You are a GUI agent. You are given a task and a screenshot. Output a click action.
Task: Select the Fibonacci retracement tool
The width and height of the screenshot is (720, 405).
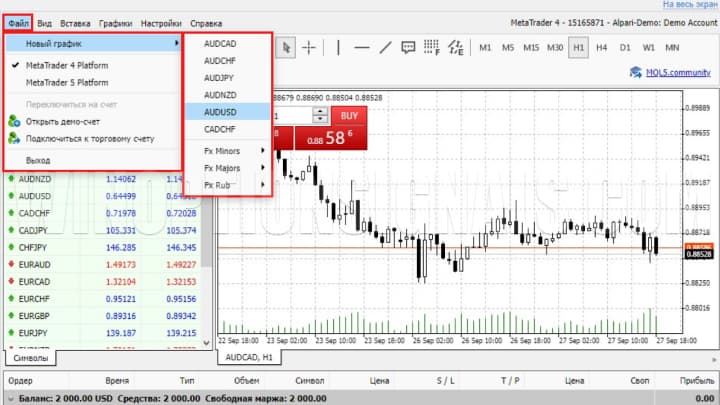click(432, 47)
